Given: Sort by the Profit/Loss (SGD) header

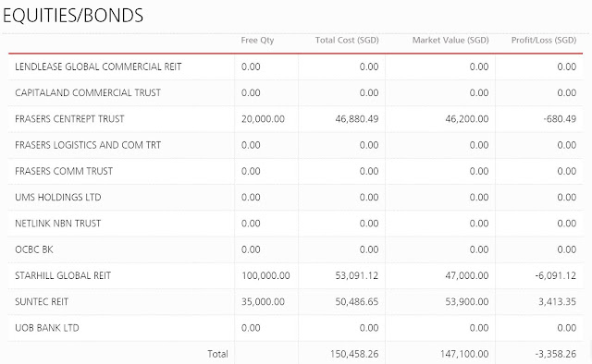Looking at the screenshot, I should [544, 41].
